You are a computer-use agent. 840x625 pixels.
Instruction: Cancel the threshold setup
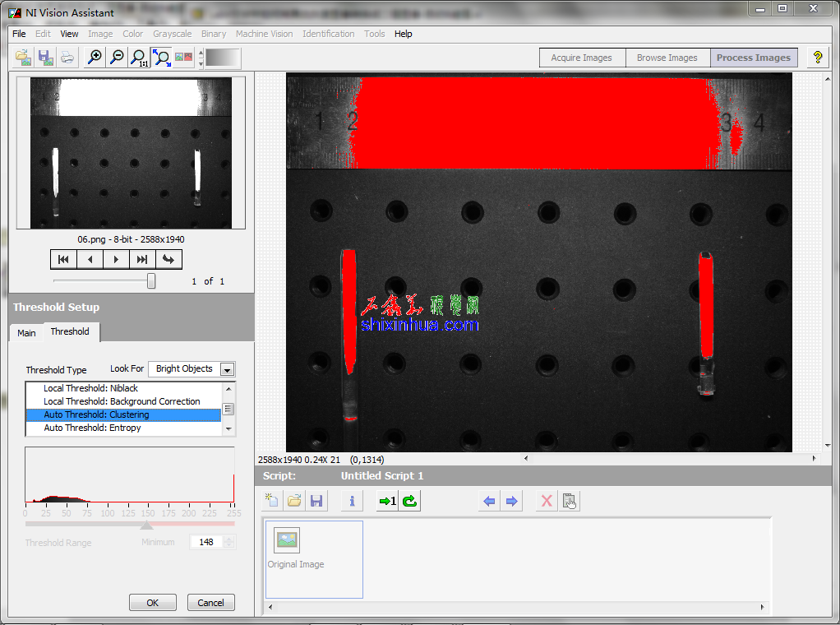click(210, 603)
